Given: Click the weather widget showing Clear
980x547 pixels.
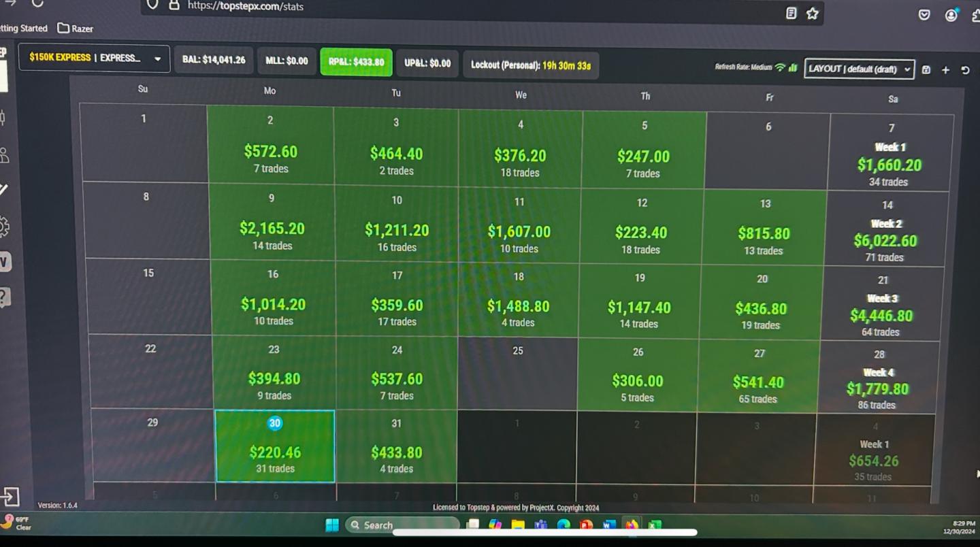Looking at the screenshot, I should (16, 523).
